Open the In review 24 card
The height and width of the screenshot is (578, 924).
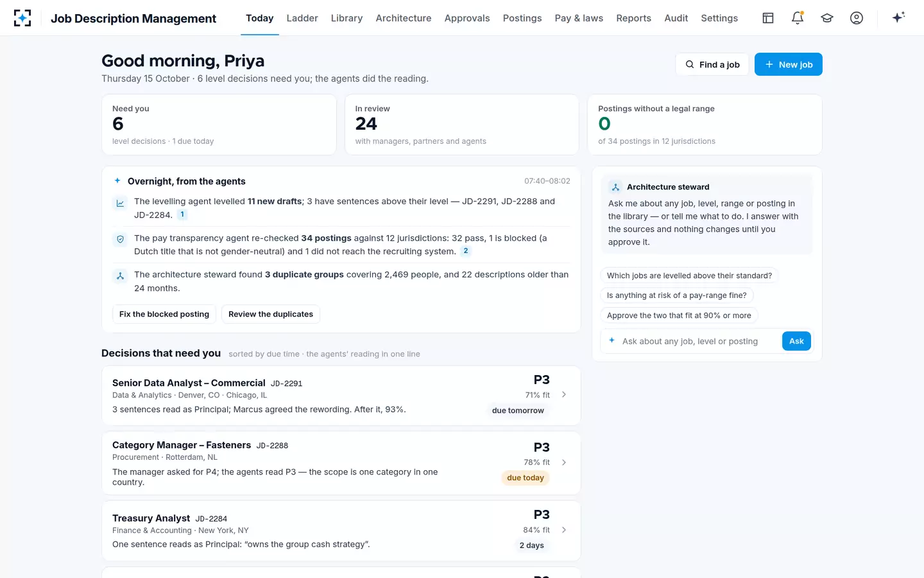coord(462,125)
